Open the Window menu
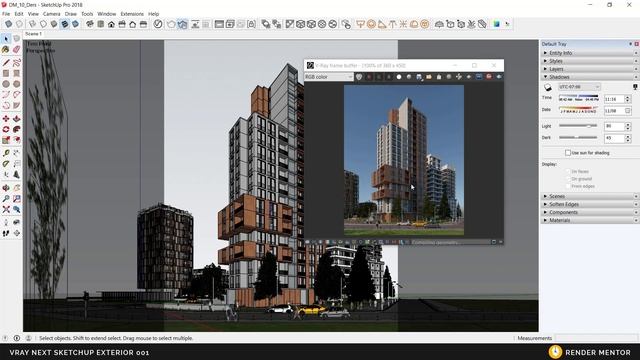This screenshot has width=640, height=360. point(107,14)
